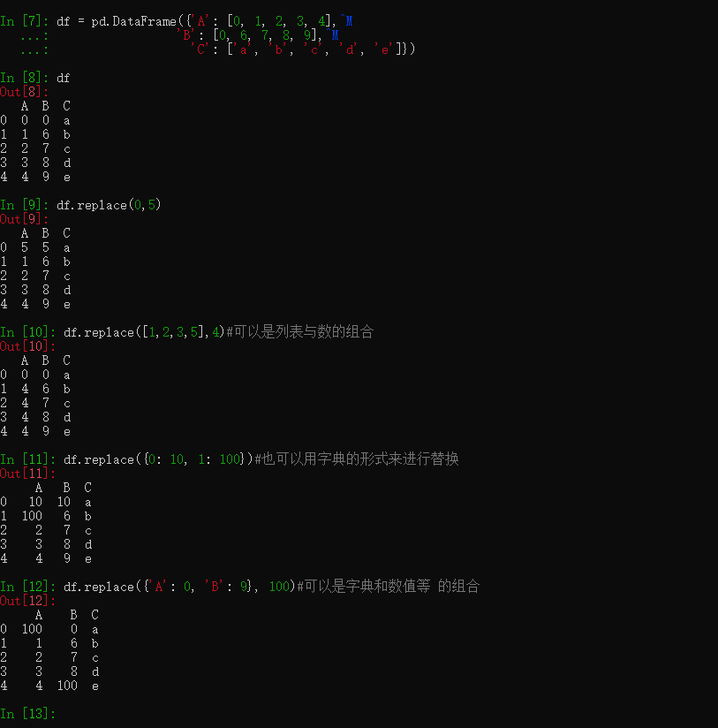Click the 'In [8]:' prompt
The width and height of the screenshot is (718, 728).
[24, 78]
